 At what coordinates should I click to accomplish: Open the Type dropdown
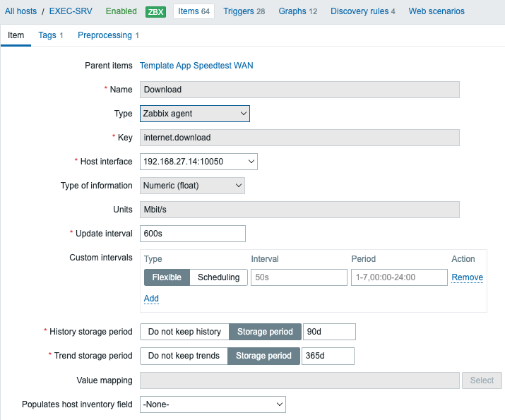pos(194,113)
